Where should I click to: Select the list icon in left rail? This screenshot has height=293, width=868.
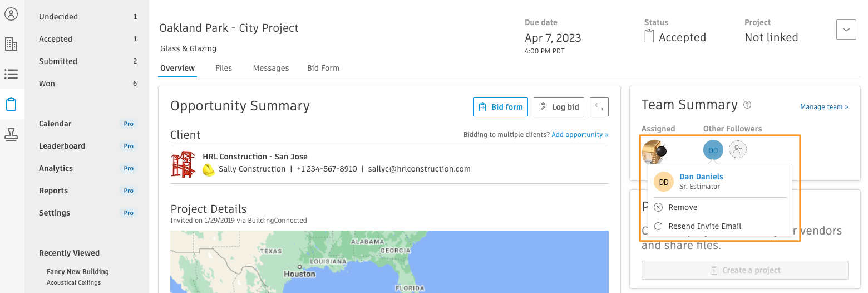[11, 74]
